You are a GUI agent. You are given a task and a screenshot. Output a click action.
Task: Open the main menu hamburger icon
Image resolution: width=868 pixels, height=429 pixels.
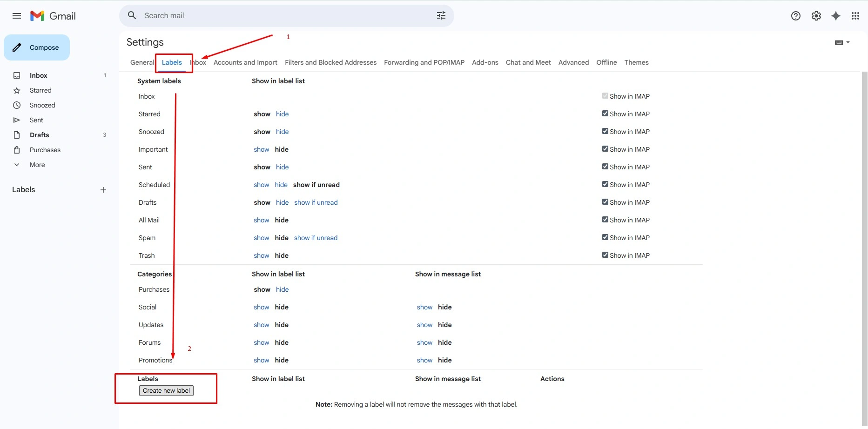coord(17,16)
